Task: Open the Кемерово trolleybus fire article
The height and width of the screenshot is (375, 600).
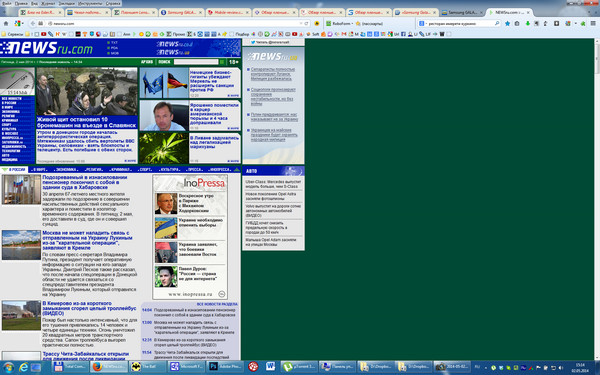Action: tap(89, 308)
